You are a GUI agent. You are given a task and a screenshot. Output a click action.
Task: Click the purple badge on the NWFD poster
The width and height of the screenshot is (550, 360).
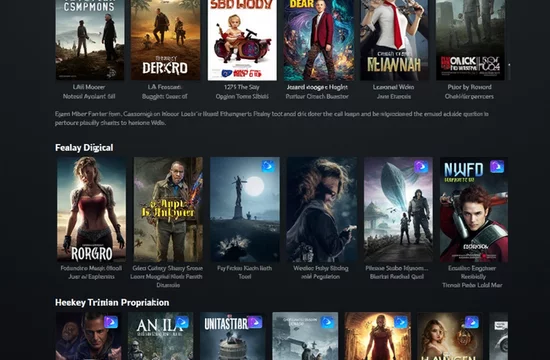[497, 167]
